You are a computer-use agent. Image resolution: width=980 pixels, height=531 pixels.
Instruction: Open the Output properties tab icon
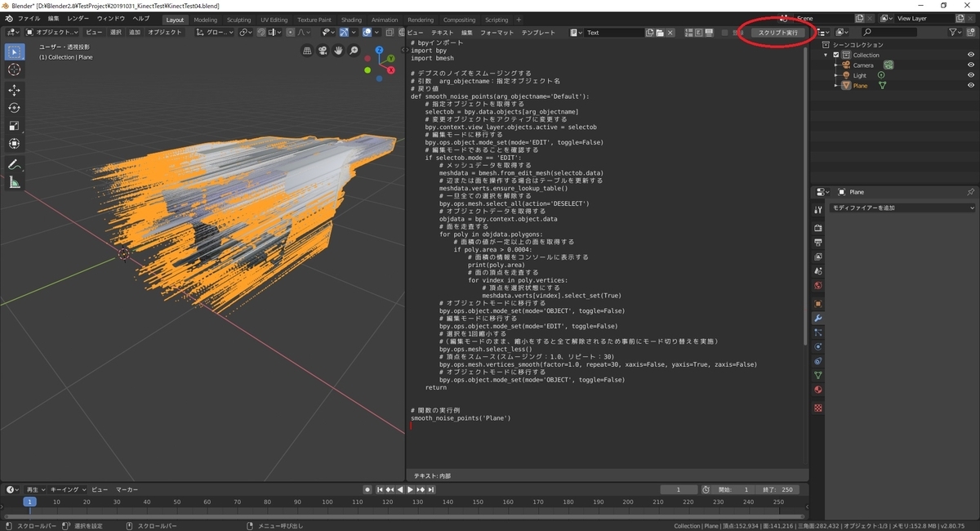coord(818,243)
